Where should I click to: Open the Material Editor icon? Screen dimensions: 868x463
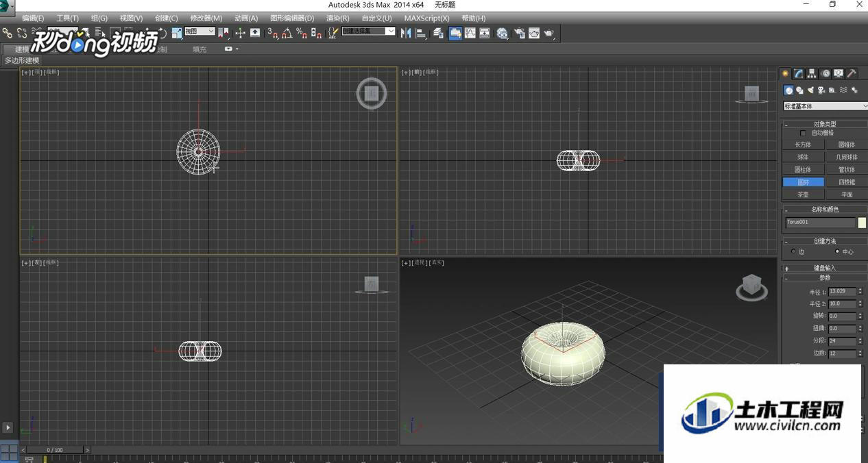click(x=502, y=32)
